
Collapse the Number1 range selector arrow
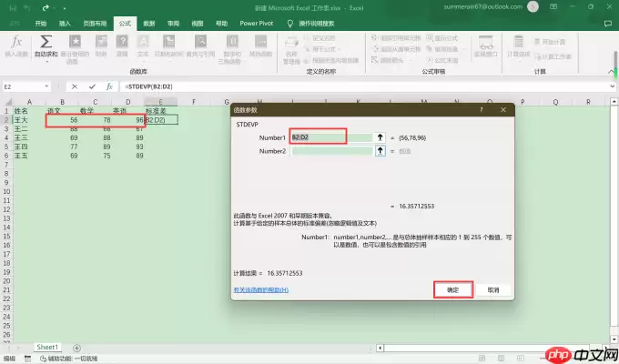click(x=380, y=137)
